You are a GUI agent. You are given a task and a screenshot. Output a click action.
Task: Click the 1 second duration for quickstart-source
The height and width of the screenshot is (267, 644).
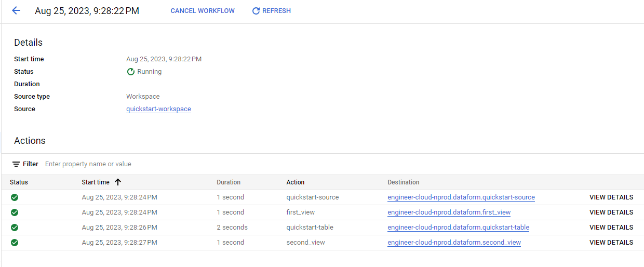pos(231,197)
